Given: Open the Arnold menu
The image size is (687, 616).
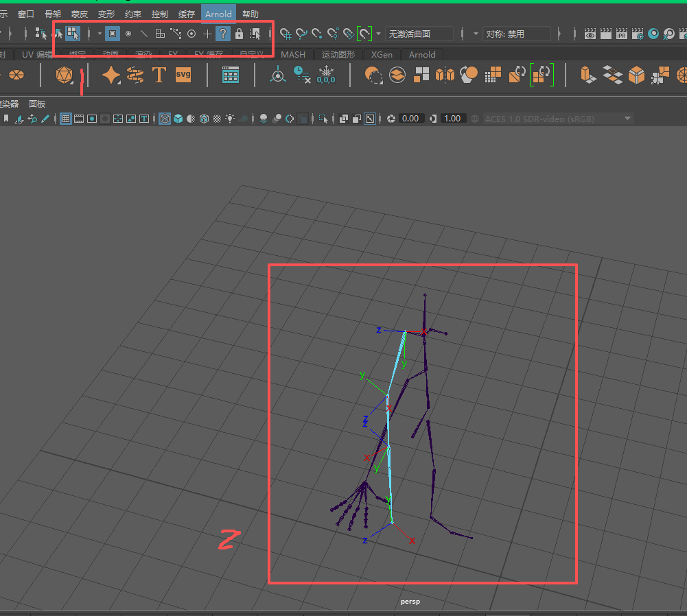Looking at the screenshot, I should [x=218, y=14].
